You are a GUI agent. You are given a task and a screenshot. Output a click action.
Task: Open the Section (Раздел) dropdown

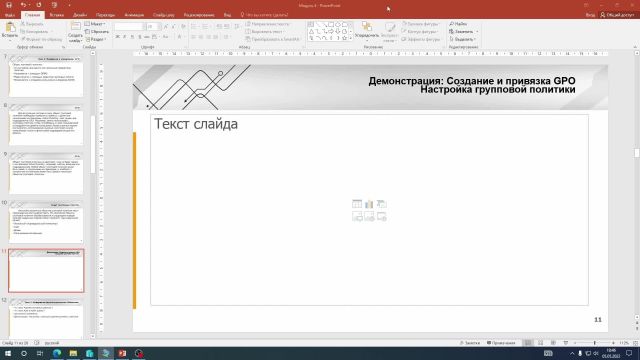coord(96,39)
